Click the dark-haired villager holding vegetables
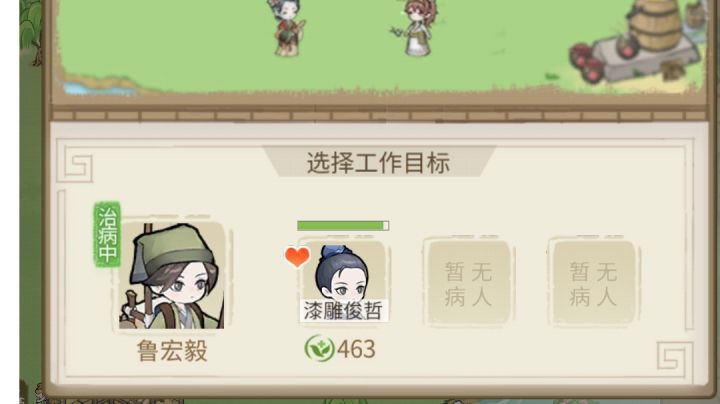This screenshot has height=404, width=720. [288, 27]
